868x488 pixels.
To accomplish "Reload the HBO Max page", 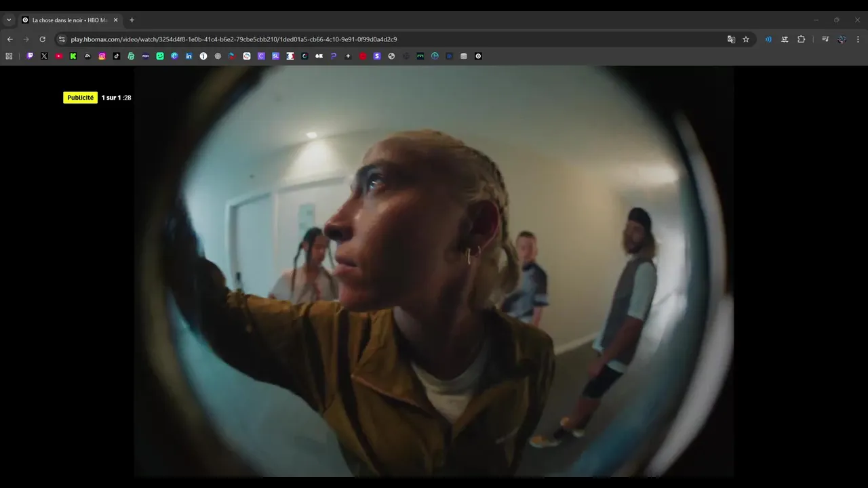I will (42, 39).
